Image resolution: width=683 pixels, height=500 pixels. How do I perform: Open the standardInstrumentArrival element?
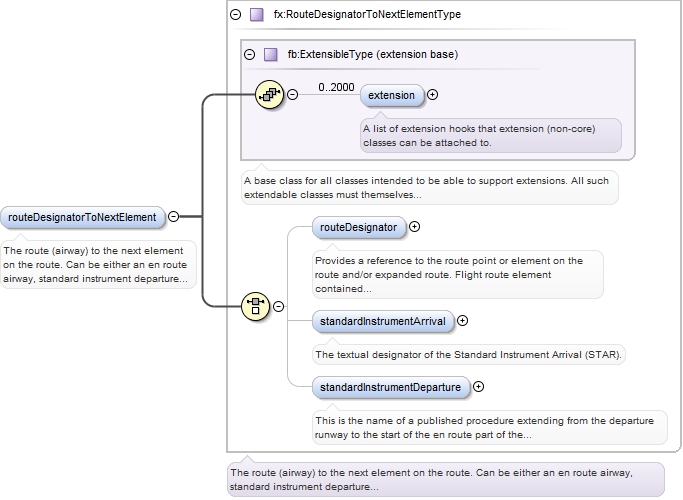(382, 321)
